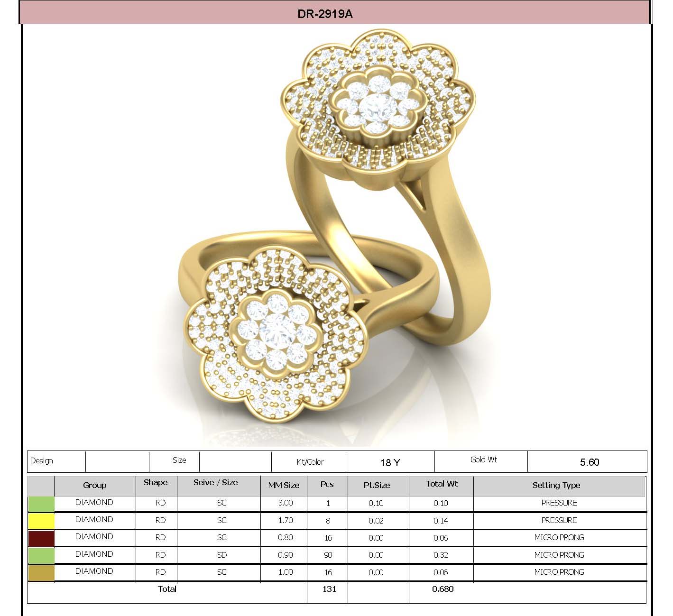Viewport: 673px width, 616px height.
Task: Click the MICRO PRONG cell for the SD row
Action: click(x=559, y=555)
